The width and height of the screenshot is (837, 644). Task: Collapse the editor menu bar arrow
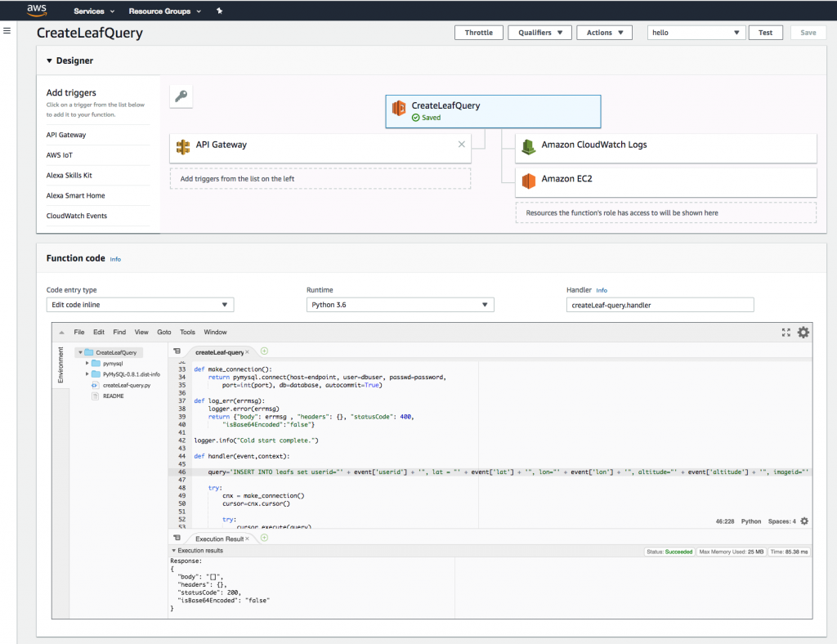pos(62,333)
